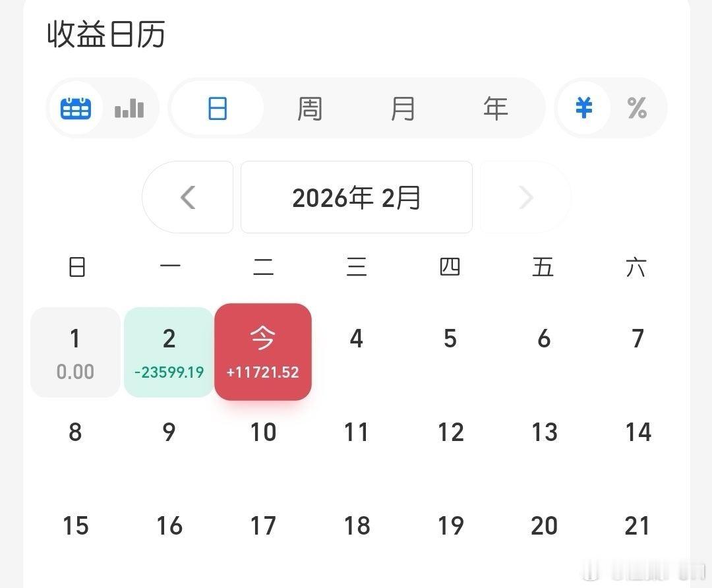Viewport: 712px width, 588px height.
Task: Click the 二 (Tuesday) weekday header
Action: click(263, 266)
